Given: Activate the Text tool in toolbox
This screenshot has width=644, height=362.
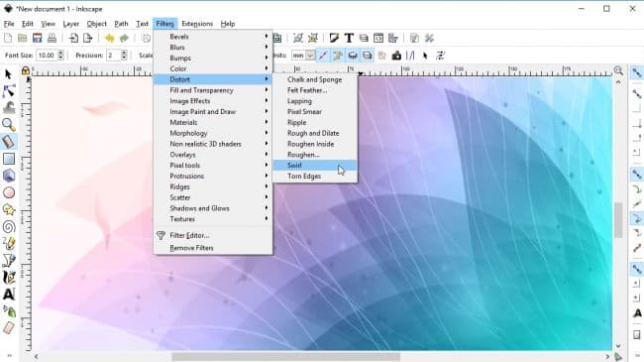Looking at the screenshot, I should (9, 295).
